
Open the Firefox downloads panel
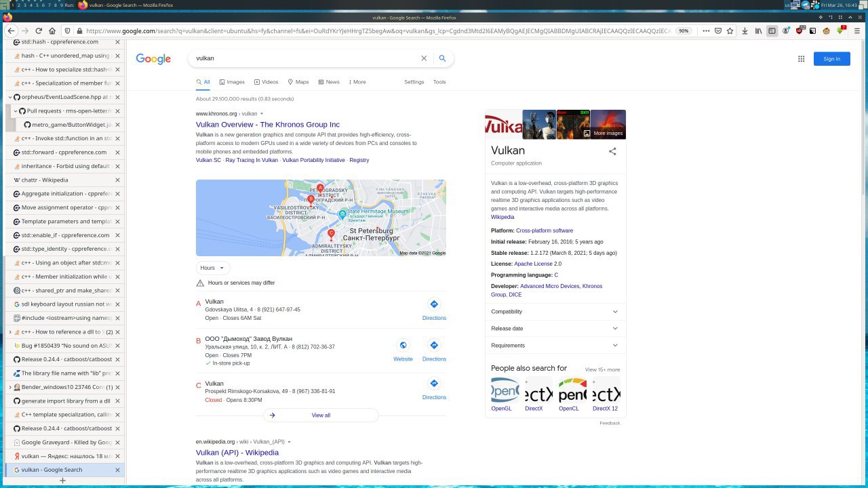pyautogui.click(x=745, y=30)
